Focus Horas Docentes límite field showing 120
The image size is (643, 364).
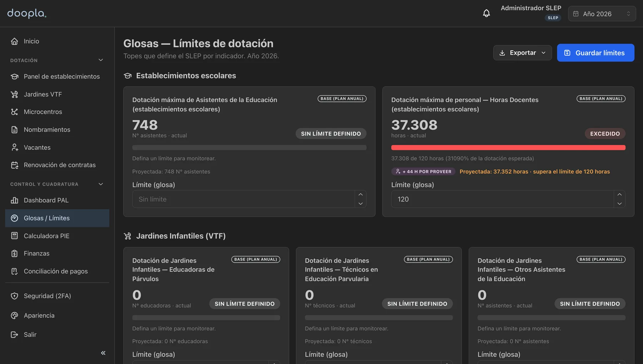(503, 199)
